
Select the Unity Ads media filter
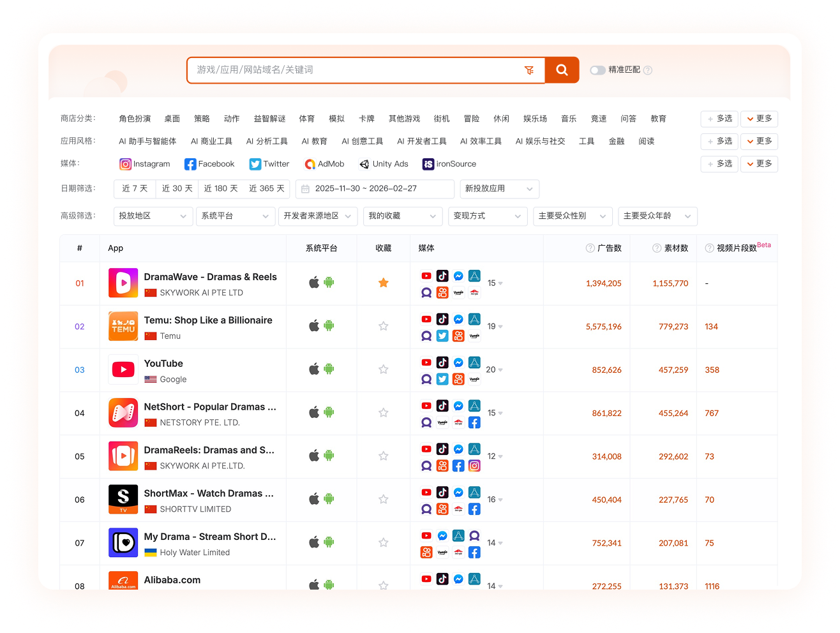click(384, 164)
